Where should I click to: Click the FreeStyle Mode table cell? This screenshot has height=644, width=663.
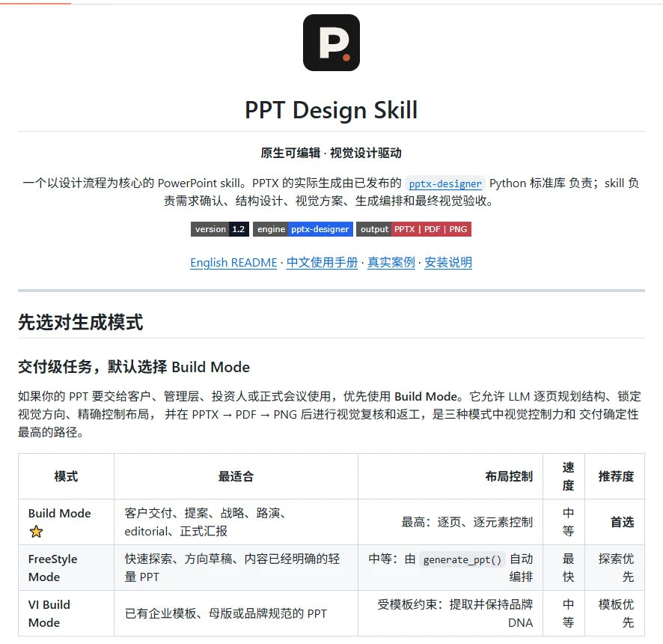tap(66, 568)
